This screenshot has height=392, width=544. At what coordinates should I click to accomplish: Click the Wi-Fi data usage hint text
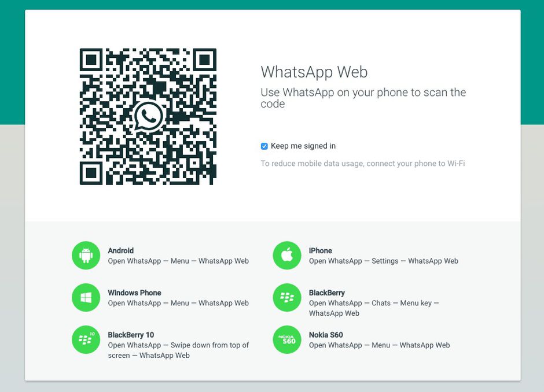click(x=362, y=164)
